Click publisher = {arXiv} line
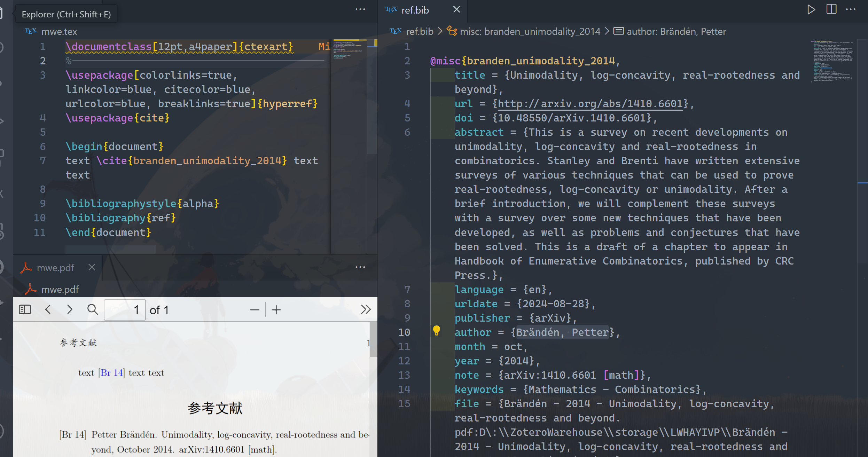Image resolution: width=868 pixels, height=457 pixels. 516,318
